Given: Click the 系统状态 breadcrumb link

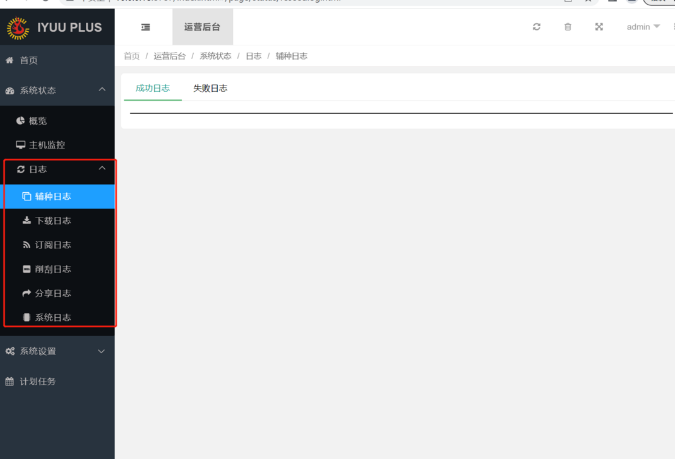Looking at the screenshot, I should 216,56.
